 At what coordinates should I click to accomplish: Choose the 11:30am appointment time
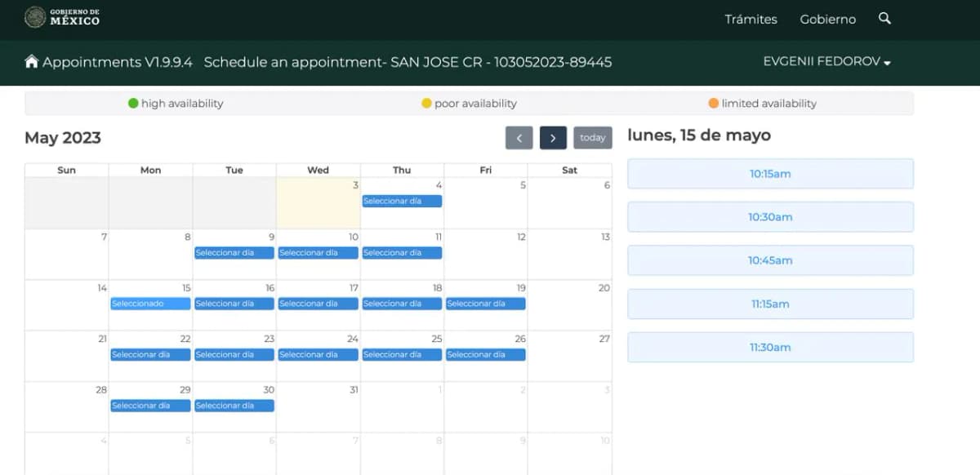[770, 347]
